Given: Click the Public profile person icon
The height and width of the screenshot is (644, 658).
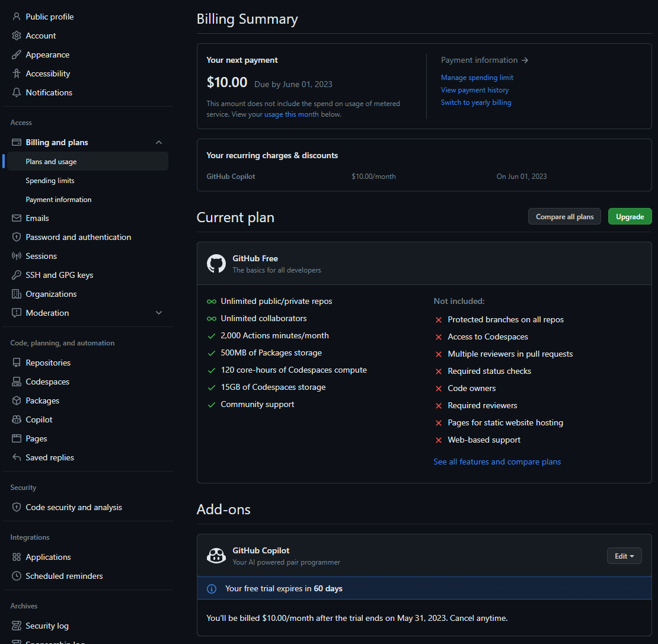Looking at the screenshot, I should pyautogui.click(x=17, y=17).
